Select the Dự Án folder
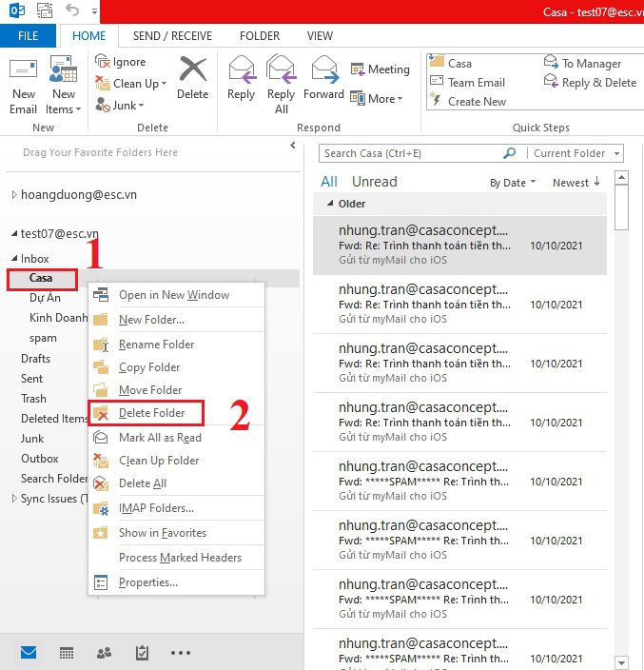This screenshot has height=670, width=644. (45, 298)
